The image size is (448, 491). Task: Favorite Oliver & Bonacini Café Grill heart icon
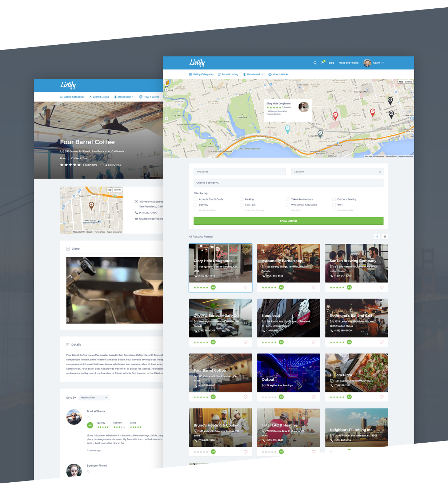pyautogui.click(x=245, y=342)
